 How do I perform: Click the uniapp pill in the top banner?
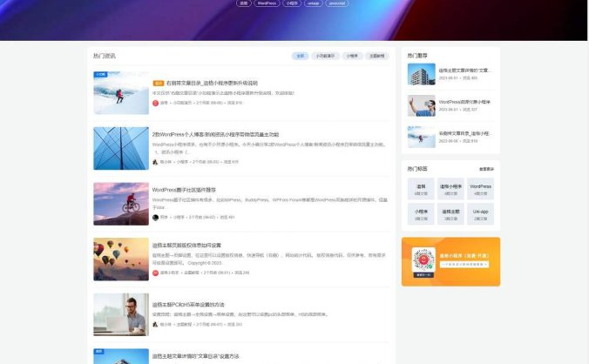click(314, 3)
